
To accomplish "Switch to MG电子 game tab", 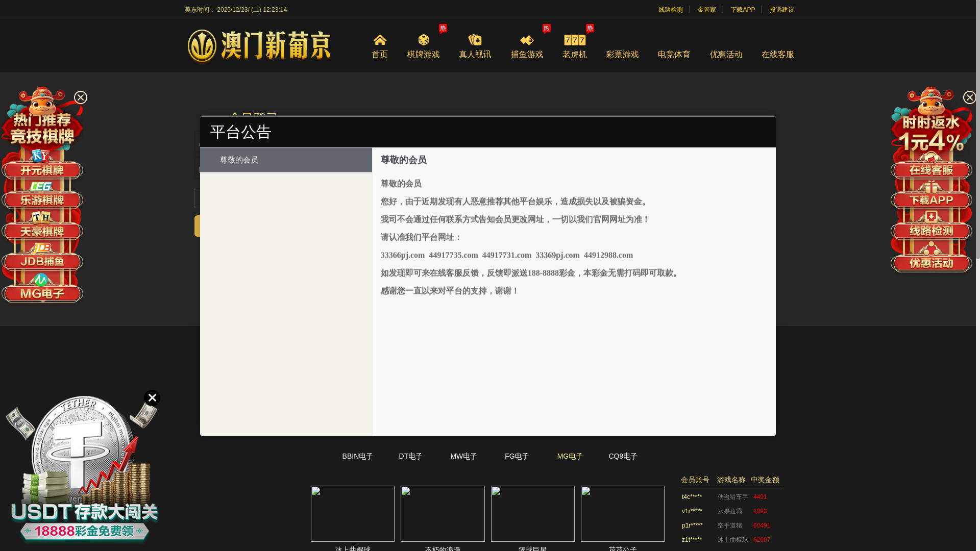I will pos(570,456).
